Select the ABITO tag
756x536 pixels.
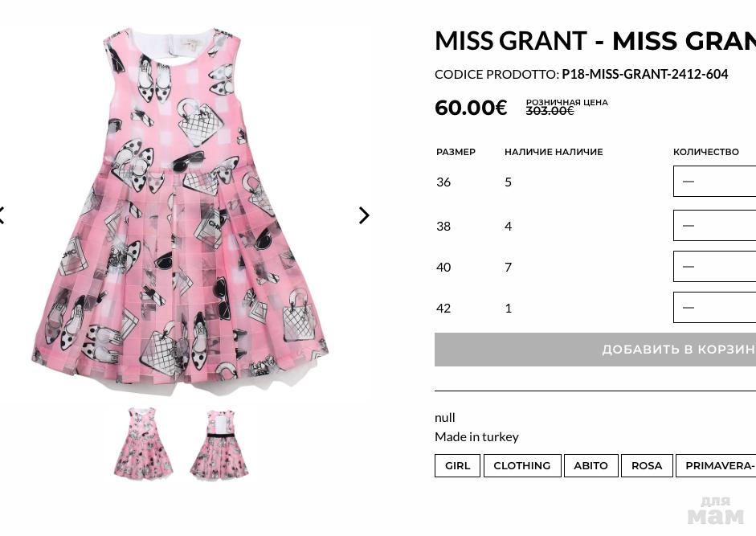pos(590,466)
